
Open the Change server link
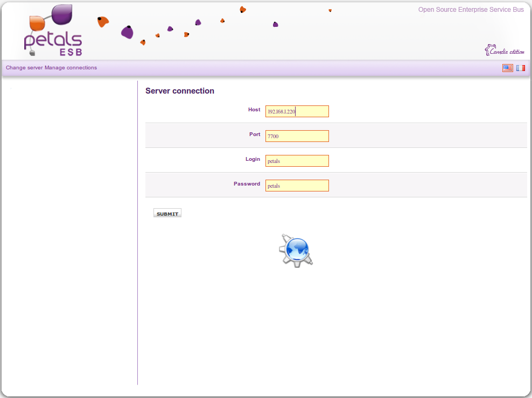tap(24, 68)
